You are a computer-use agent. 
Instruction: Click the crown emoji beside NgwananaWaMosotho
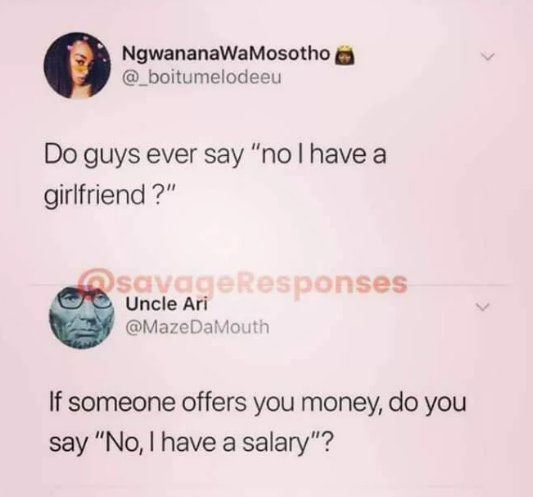point(344,55)
